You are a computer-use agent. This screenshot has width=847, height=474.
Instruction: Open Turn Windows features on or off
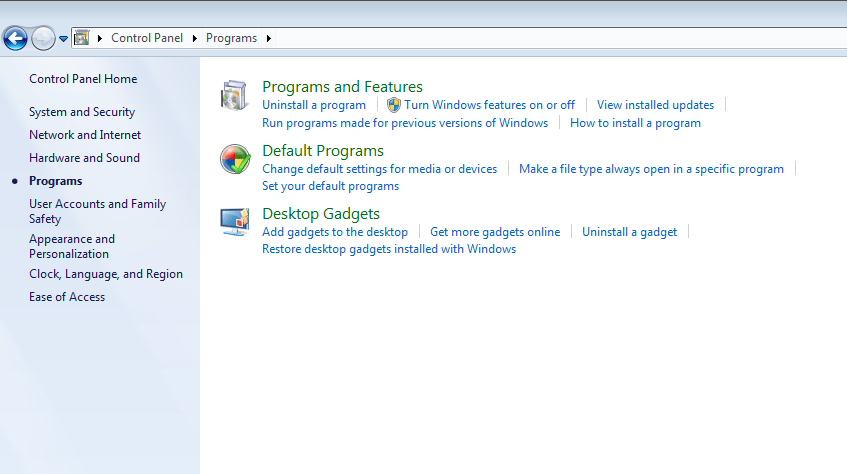[x=489, y=105]
